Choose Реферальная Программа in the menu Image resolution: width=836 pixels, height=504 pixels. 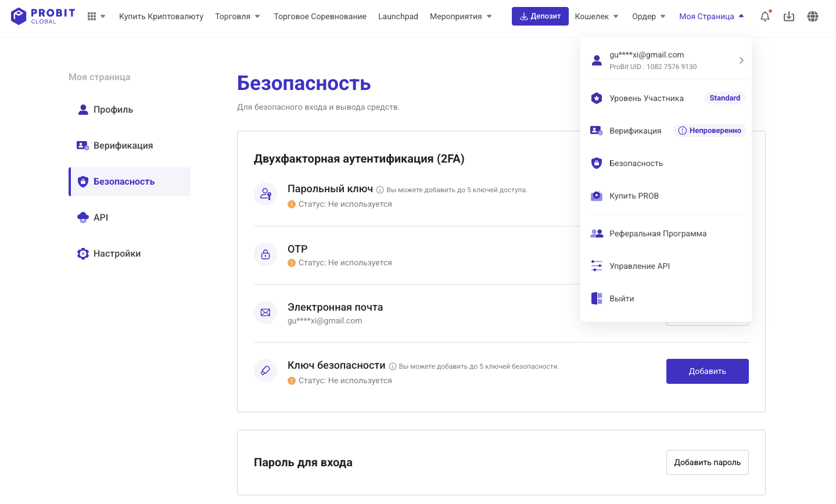[658, 233]
